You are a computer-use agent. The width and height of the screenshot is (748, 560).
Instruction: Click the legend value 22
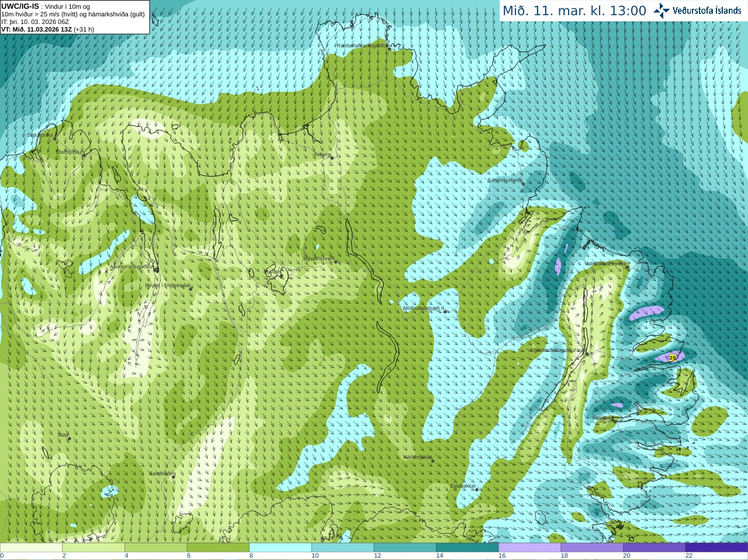[x=689, y=556]
